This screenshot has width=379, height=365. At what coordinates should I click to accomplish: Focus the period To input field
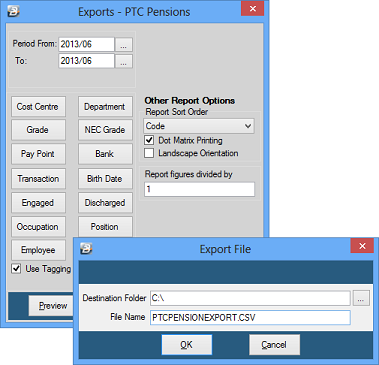pyautogui.click(x=86, y=61)
